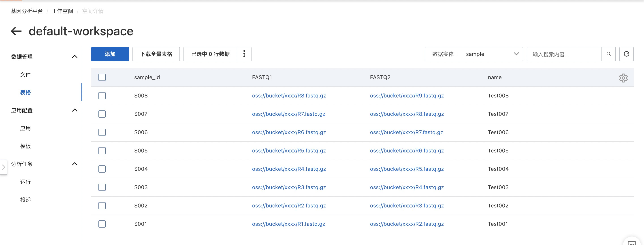Click the 添加 button
The image size is (644, 245).
(110, 54)
